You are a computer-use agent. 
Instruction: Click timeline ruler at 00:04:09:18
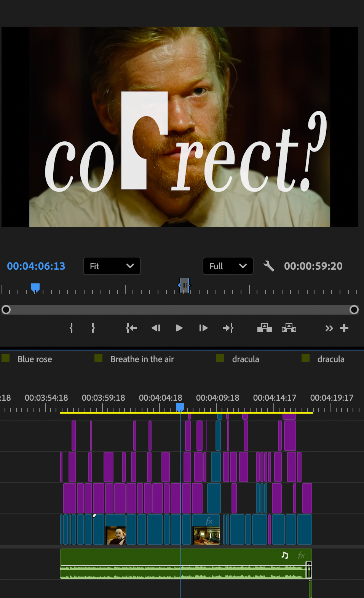217,398
